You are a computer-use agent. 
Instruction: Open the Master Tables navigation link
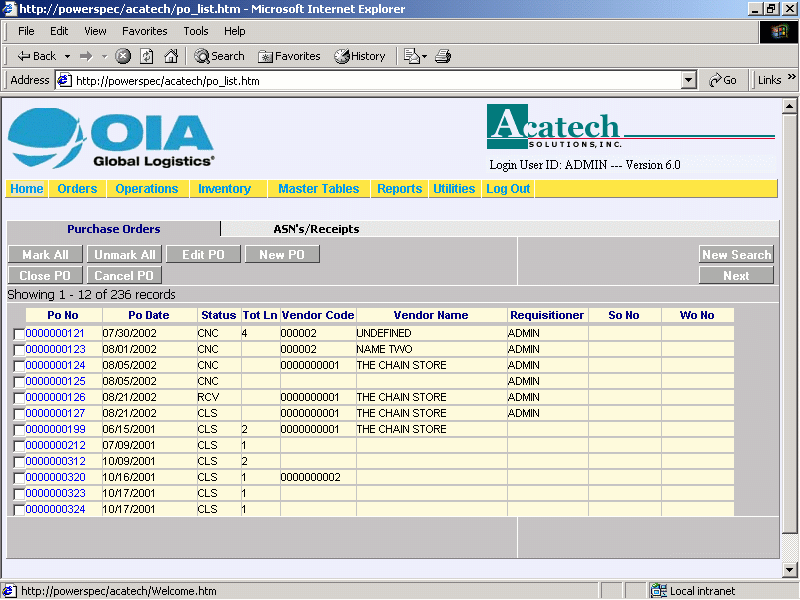tap(319, 189)
